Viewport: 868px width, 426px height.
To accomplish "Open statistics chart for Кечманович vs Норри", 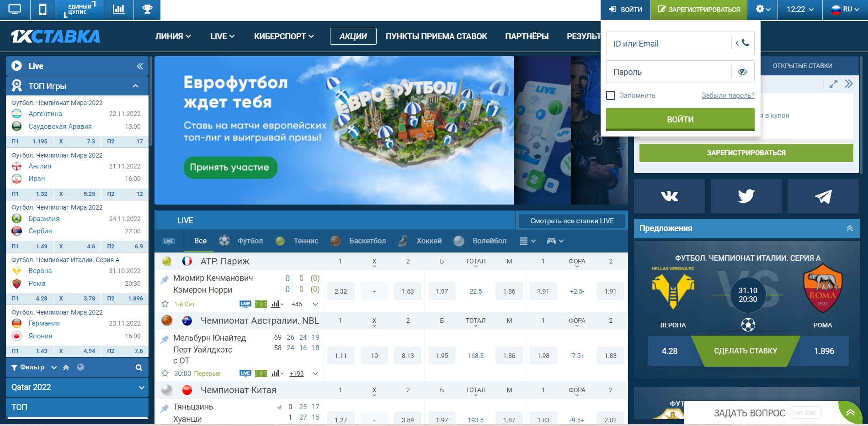I will point(277,304).
